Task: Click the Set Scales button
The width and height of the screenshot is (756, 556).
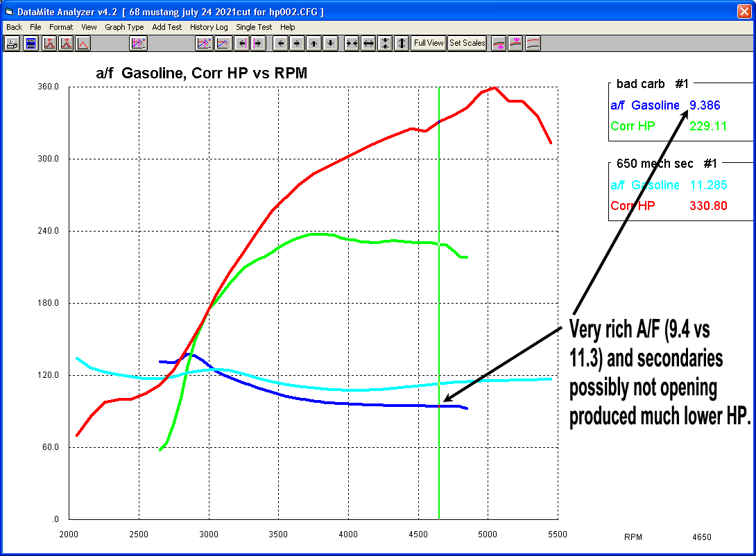Action: pyautogui.click(x=467, y=44)
